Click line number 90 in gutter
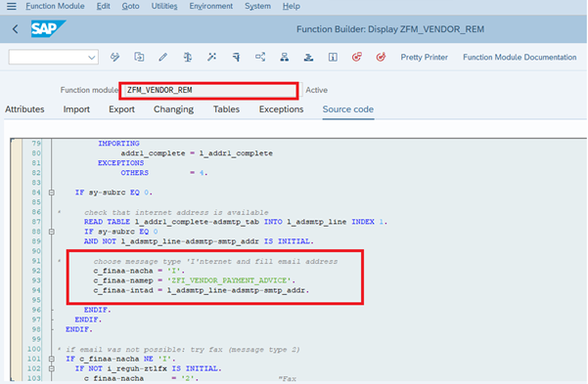Image resolution: width=588 pixels, height=384 pixels. [x=36, y=251]
